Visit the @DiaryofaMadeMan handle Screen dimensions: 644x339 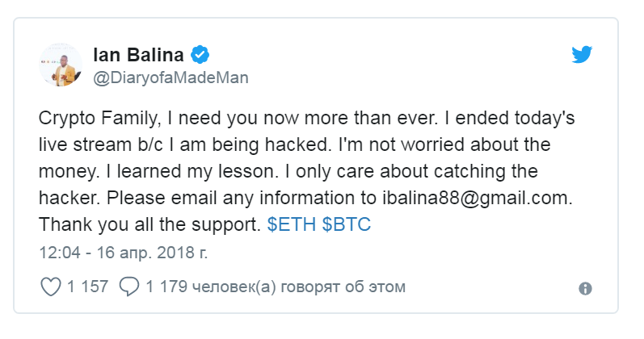coord(170,77)
